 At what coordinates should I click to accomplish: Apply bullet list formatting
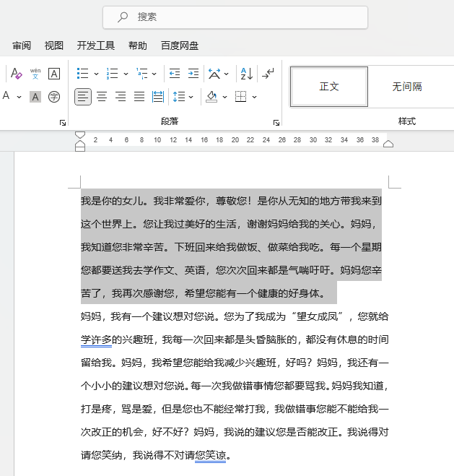click(x=82, y=74)
